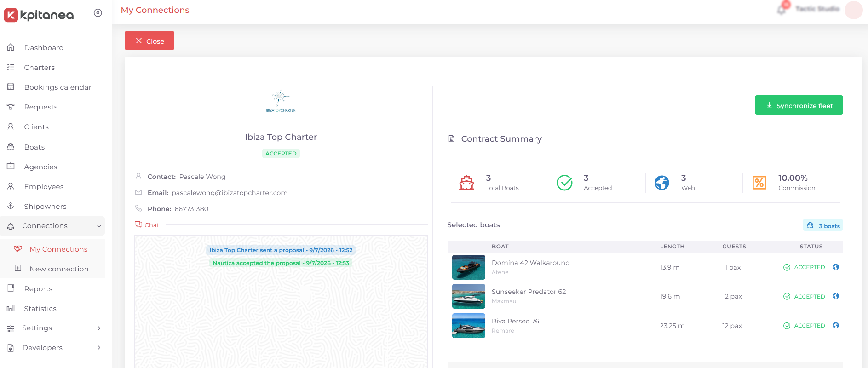Screen dimensions: 868x368
Task: Click the ACCEPTED badge under Ibiza Top Charter
Action: (281, 153)
